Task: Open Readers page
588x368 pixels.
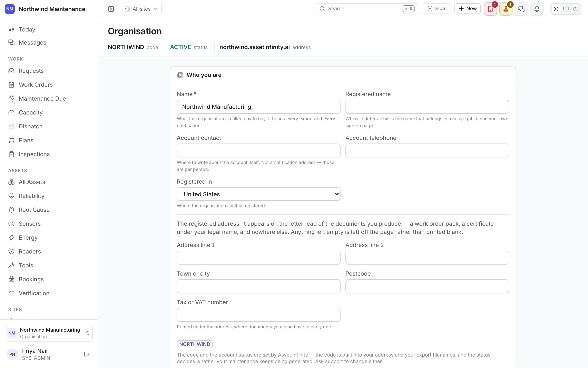Action: 49,251
